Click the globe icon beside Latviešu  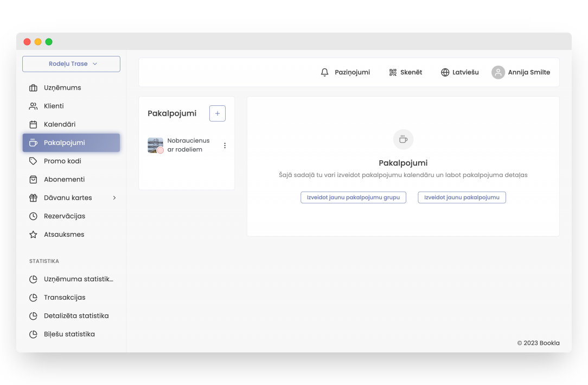[x=445, y=72]
